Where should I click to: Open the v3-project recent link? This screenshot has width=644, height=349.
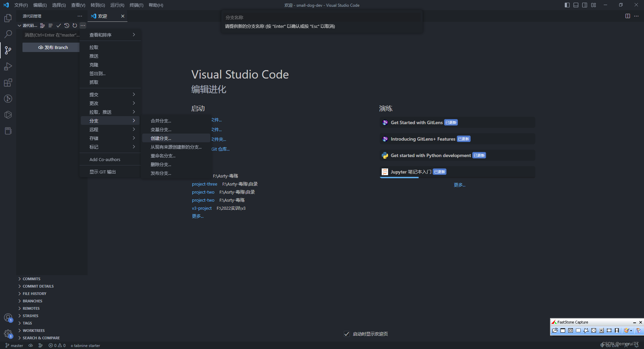coord(202,208)
